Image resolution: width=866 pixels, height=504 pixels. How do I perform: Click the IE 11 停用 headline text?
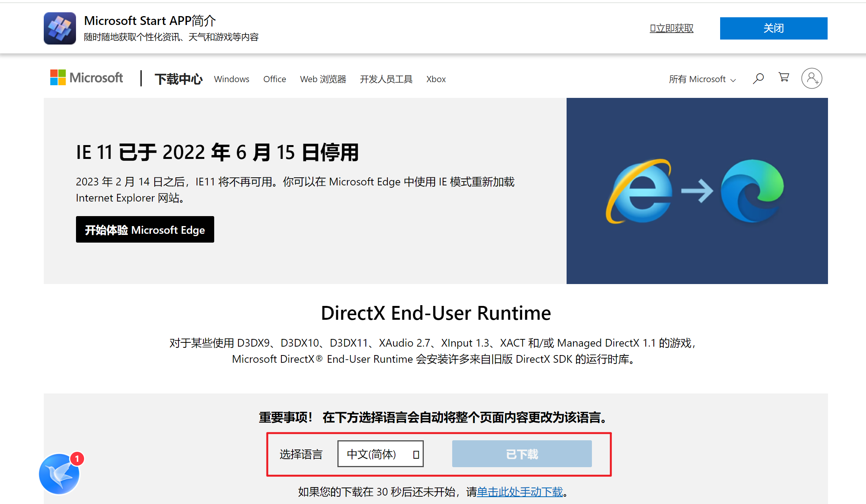pos(217,152)
